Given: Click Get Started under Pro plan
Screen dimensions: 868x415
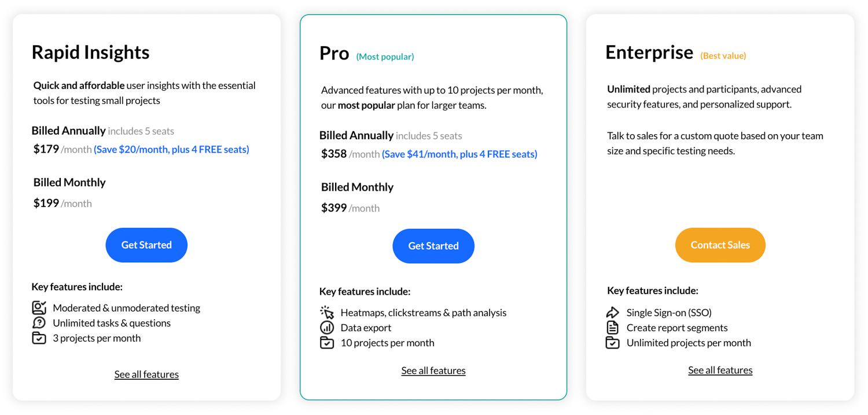Looking at the screenshot, I should tap(433, 246).
